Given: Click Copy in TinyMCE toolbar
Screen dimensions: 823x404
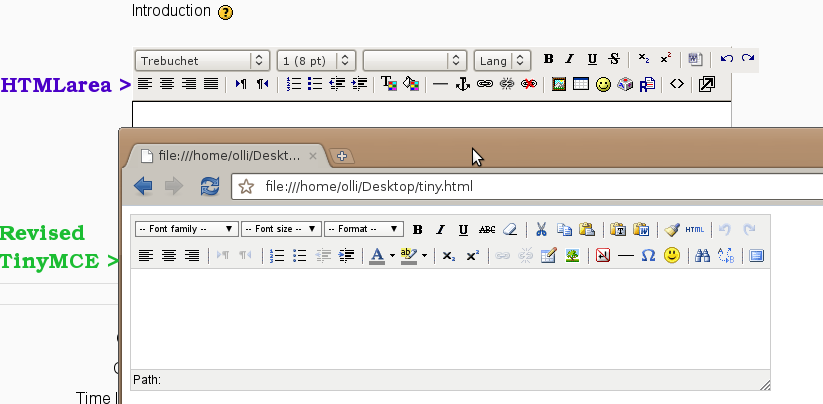Looking at the screenshot, I should point(564,229).
